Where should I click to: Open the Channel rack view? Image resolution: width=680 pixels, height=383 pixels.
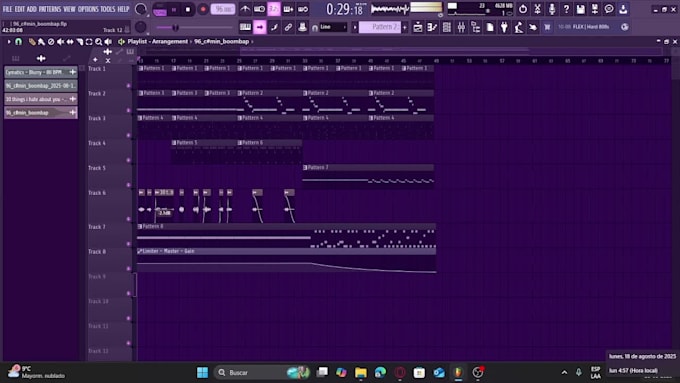447,27
